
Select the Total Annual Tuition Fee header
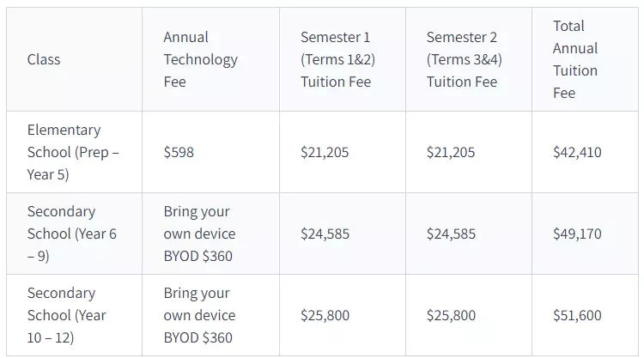(x=585, y=59)
